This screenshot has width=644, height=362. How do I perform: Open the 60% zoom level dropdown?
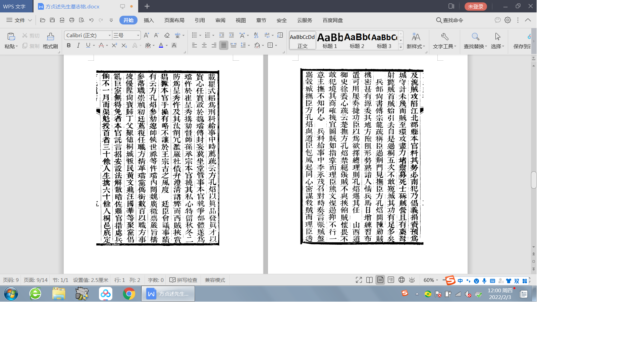tap(431, 280)
